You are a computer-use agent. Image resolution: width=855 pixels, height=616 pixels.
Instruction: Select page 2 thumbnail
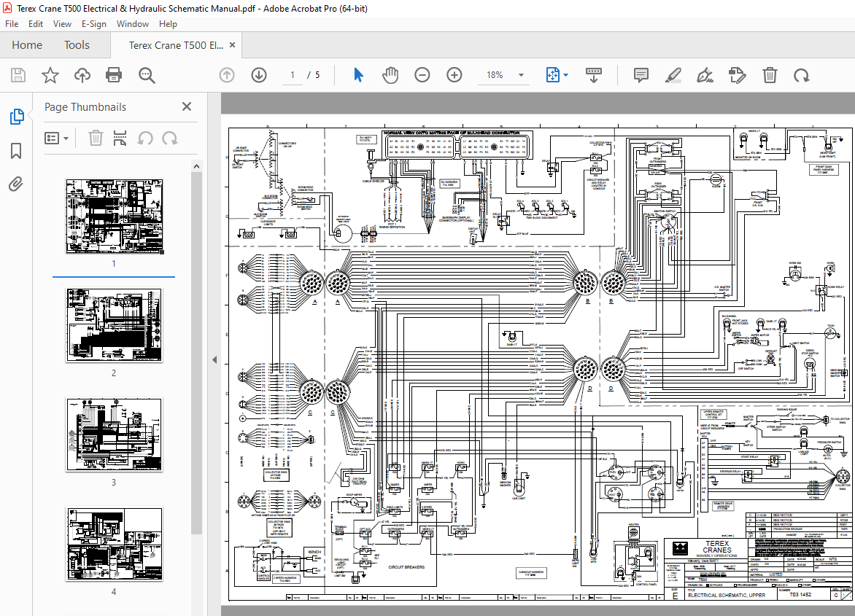114,325
